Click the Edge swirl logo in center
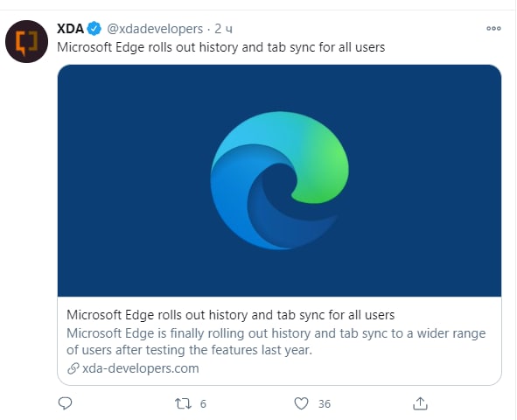This screenshot has height=420, width=517. click(280, 180)
